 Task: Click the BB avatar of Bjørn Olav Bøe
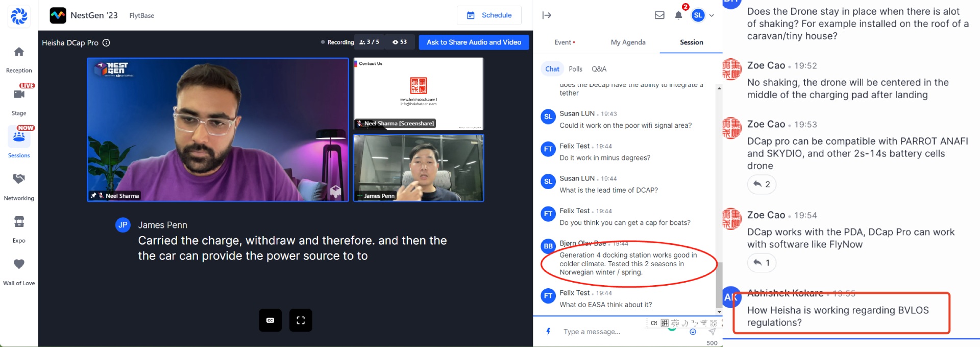(548, 246)
